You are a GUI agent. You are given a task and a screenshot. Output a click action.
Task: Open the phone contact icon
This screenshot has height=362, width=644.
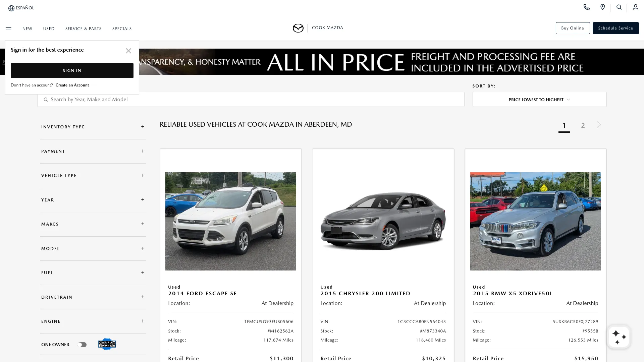[586, 7]
